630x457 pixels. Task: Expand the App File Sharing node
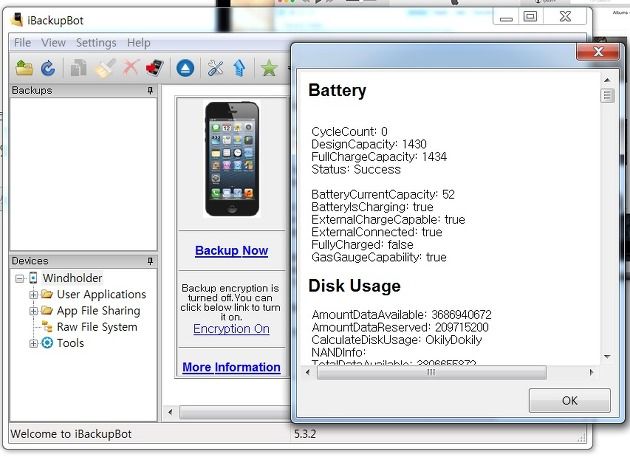point(34,311)
